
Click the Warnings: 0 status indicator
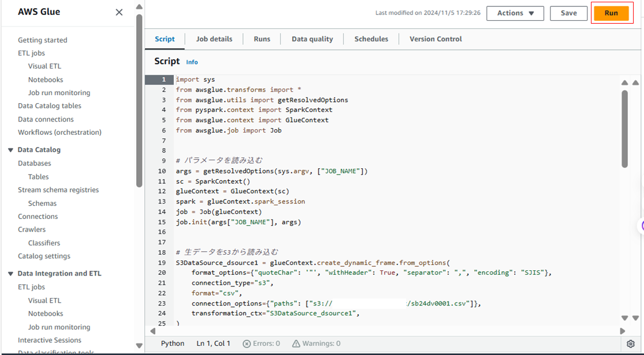click(316, 343)
